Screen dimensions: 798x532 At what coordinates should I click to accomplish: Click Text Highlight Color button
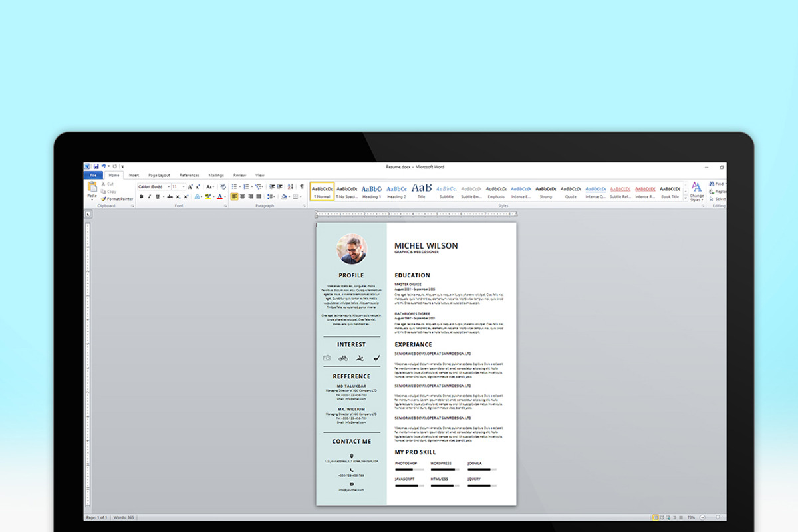pyautogui.click(x=207, y=197)
